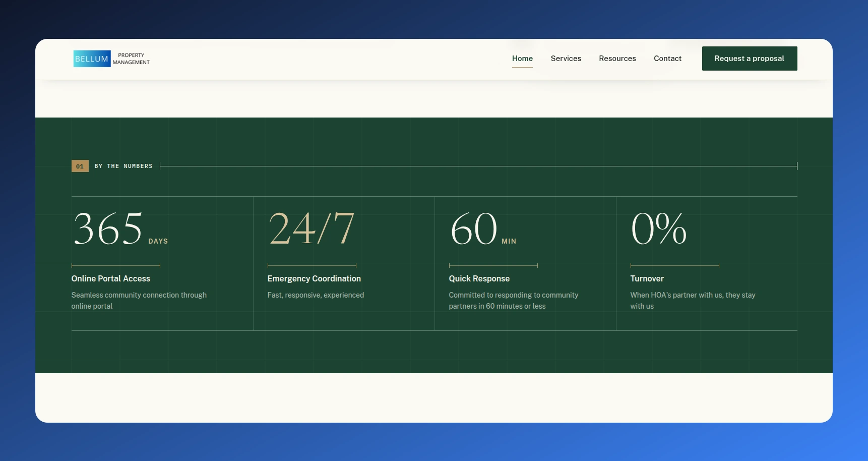Select the Online Portal Access heading
868x461 pixels.
(x=111, y=278)
